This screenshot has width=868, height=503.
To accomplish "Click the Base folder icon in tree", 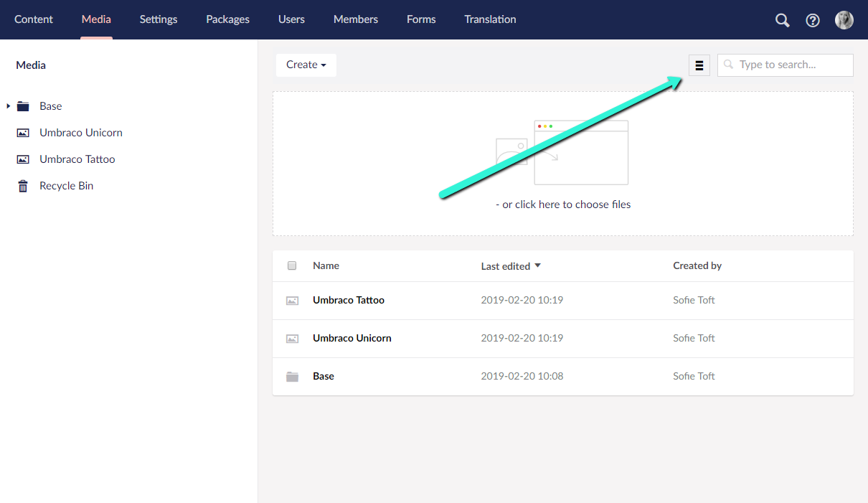I will coord(23,106).
